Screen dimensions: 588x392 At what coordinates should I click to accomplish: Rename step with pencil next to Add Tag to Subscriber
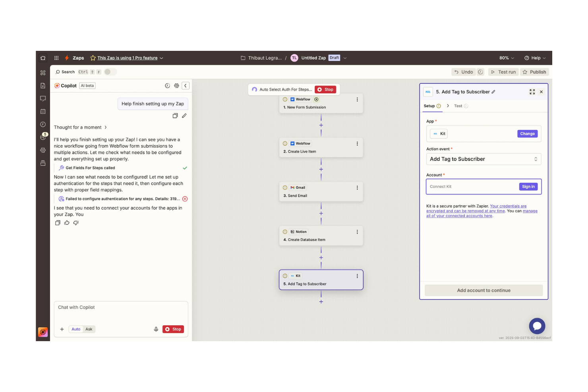coord(493,92)
